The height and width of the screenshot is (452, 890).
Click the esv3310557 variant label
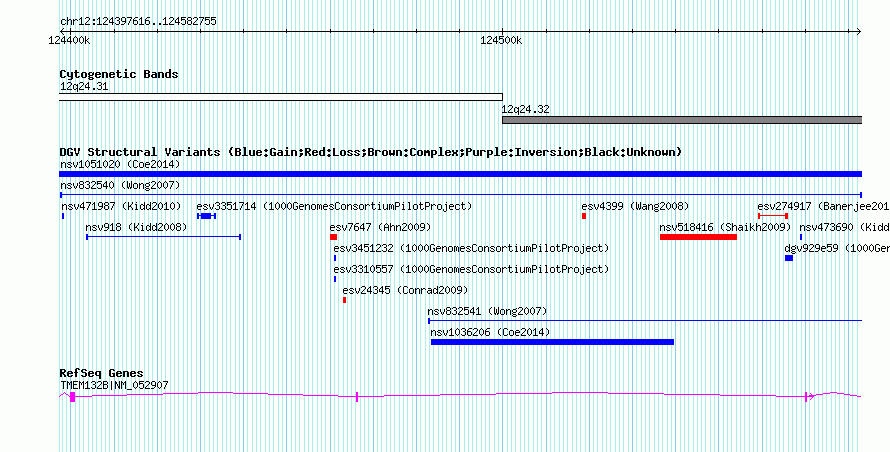pyautogui.click(x=471, y=269)
